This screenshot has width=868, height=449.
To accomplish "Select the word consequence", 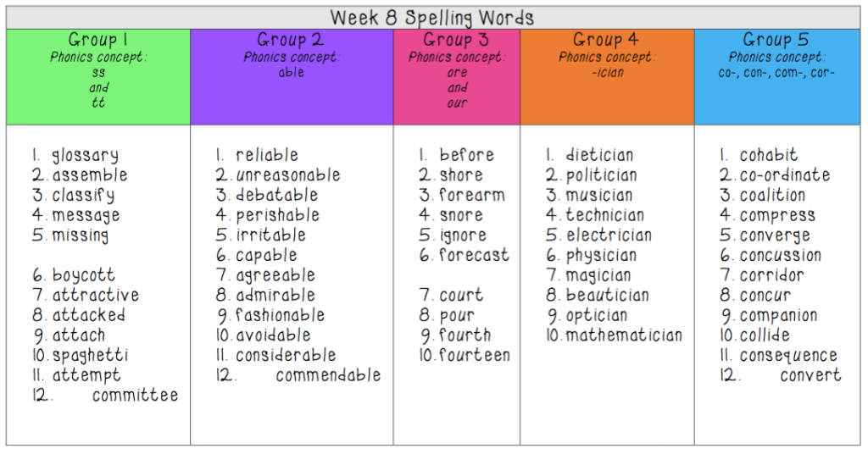I will coord(788,356).
